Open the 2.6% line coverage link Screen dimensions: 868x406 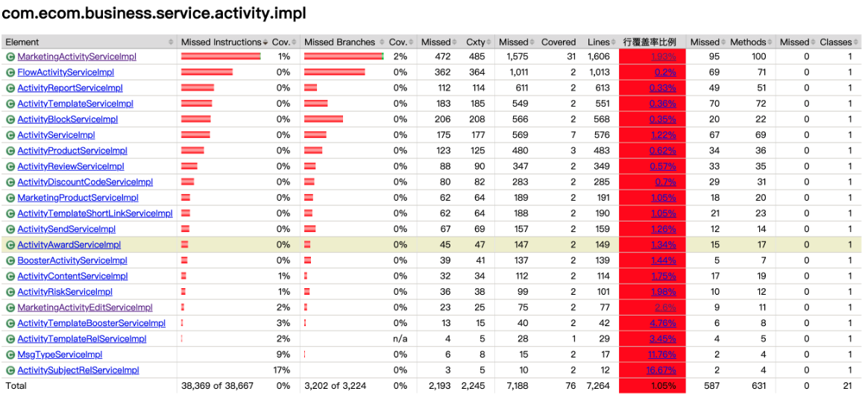665,307
